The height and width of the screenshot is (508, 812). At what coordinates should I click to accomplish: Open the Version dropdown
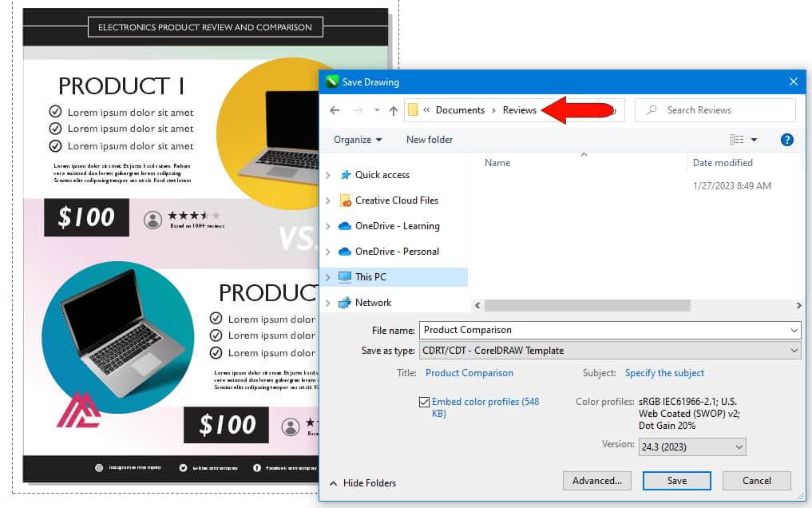point(691,448)
